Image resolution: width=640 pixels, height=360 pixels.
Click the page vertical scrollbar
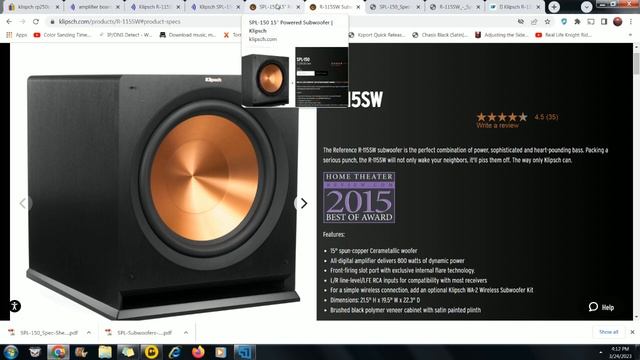point(636,63)
